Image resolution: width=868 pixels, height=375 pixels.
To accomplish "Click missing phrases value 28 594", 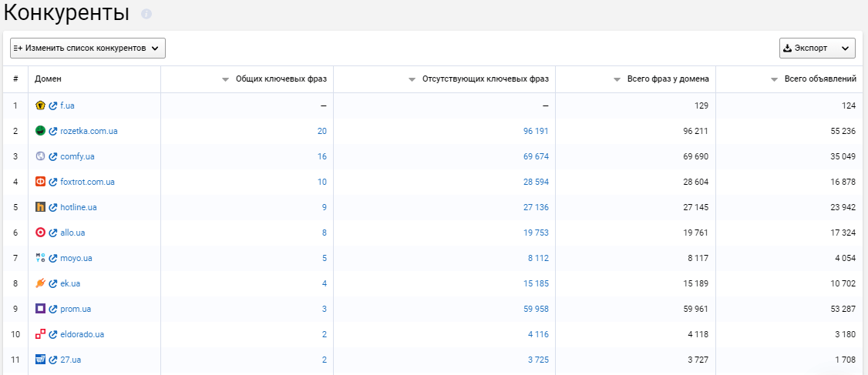I will coord(536,182).
